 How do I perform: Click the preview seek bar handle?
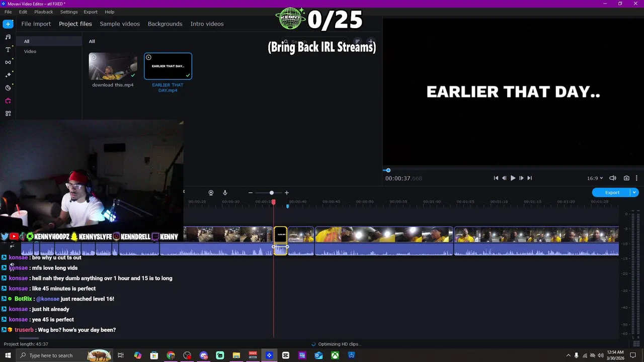point(388,170)
